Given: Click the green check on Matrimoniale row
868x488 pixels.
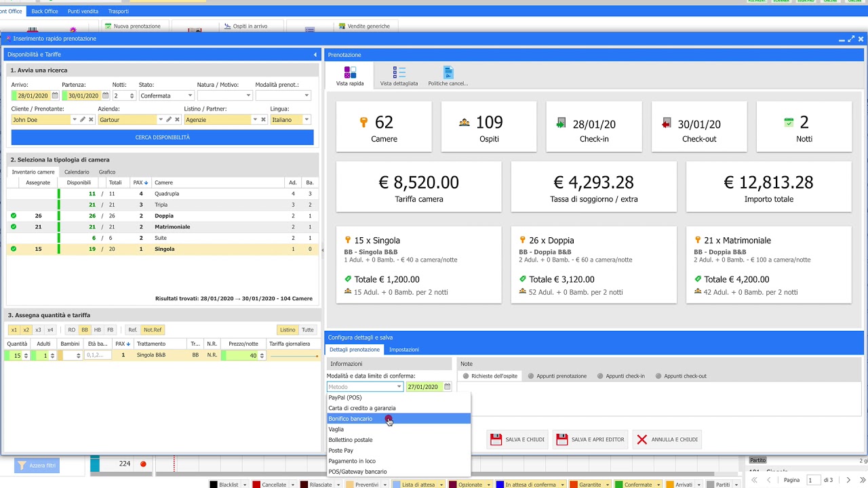Looking at the screenshot, I should 14,226.
